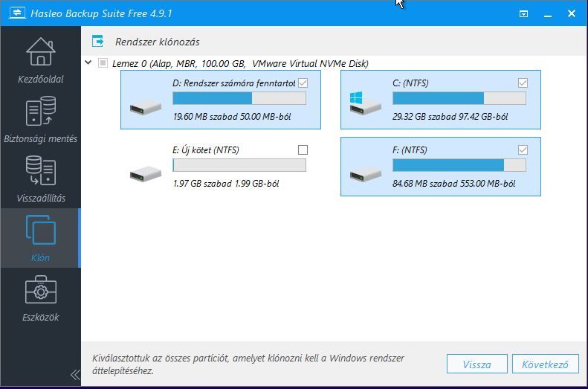
Task: Select '84.68 MB szabad 553.00 MB-ból' text
Action: tap(453, 184)
